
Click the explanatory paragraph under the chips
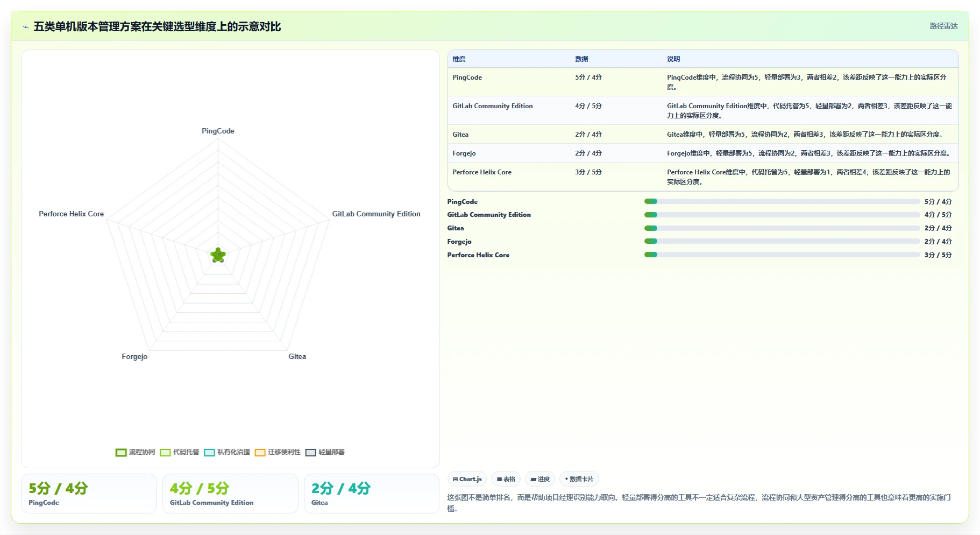tap(699, 503)
